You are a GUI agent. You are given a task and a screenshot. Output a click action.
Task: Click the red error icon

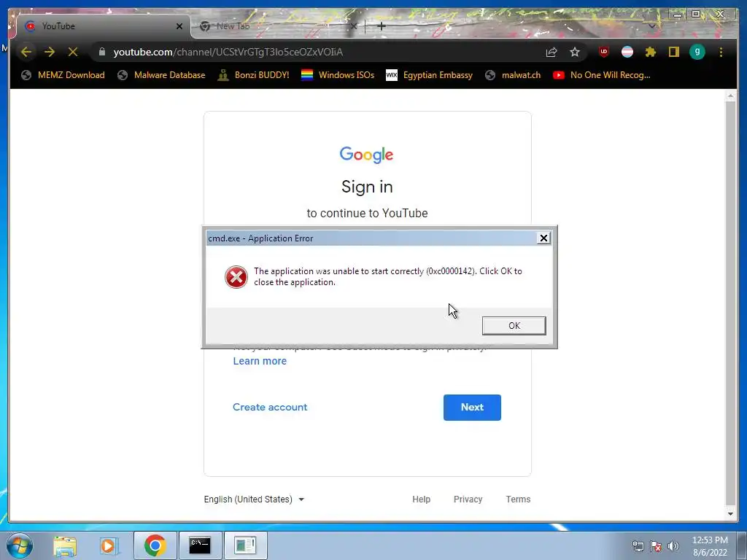coord(236,277)
